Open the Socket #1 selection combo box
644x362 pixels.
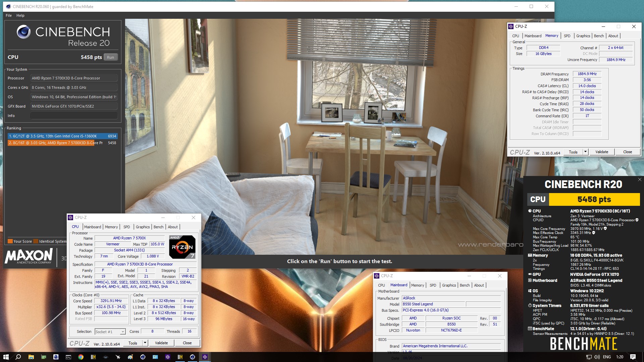click(110, 331)
